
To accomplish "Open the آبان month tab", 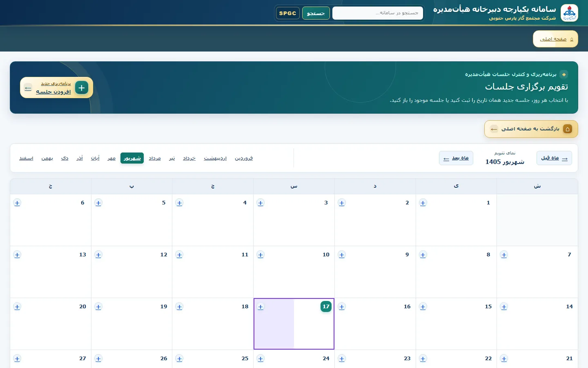I will tap(95, 158).
